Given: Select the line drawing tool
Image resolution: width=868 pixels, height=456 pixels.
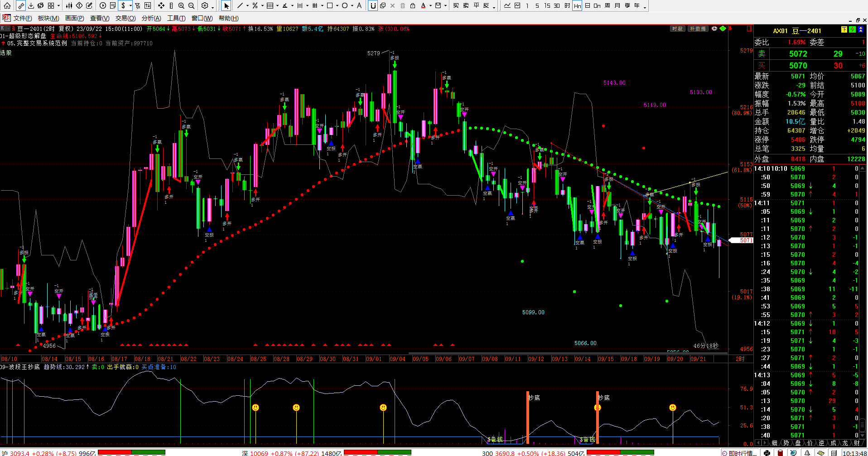Looking at the screenshot, I should pos(240,5).
